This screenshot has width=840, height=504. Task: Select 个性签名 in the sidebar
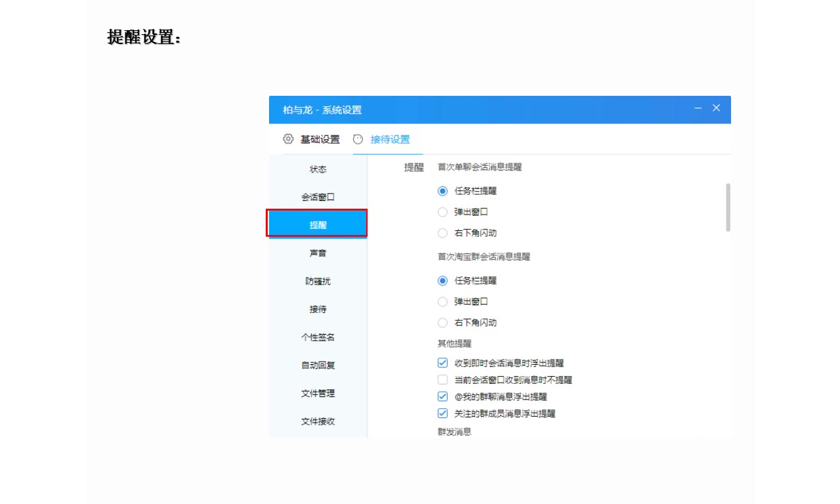[318, 337]
